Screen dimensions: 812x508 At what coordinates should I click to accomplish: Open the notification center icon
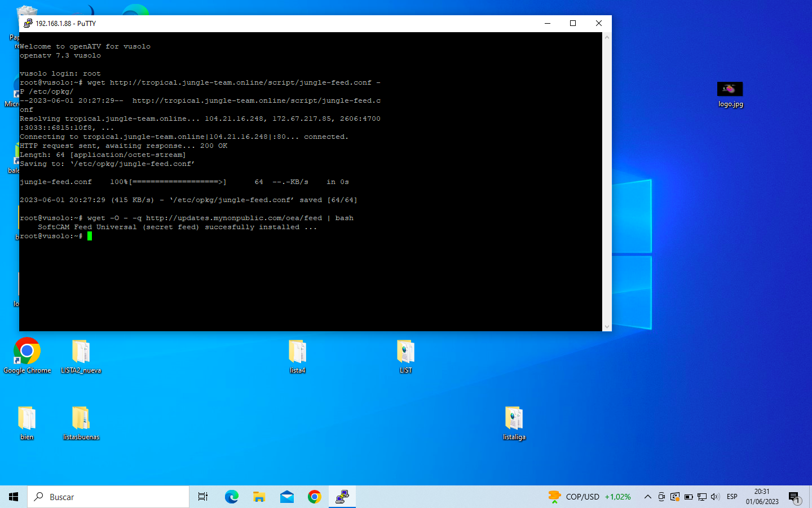(795, 497)
